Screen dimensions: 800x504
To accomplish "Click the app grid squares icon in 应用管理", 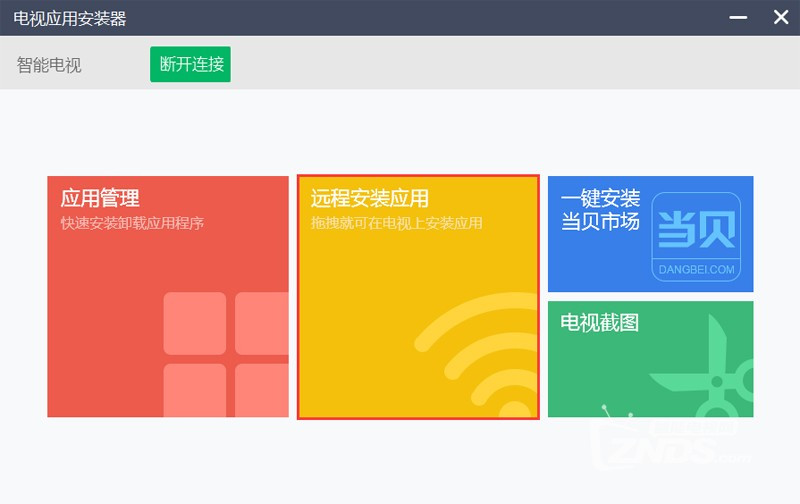I will 226,355.
